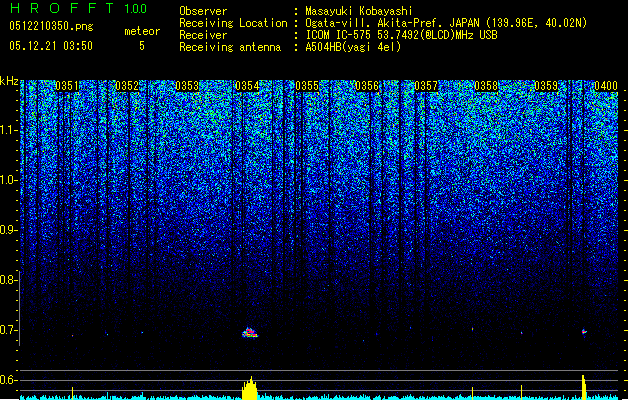Click the meteor count value 5
Screen dimensions: 629x400
tap(142, 46)
